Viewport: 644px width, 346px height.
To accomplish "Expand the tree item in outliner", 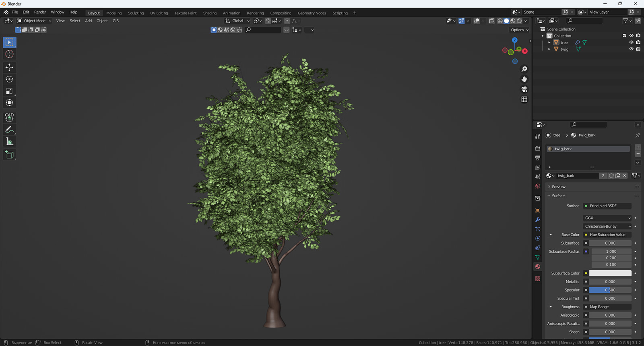I will 549,42.
